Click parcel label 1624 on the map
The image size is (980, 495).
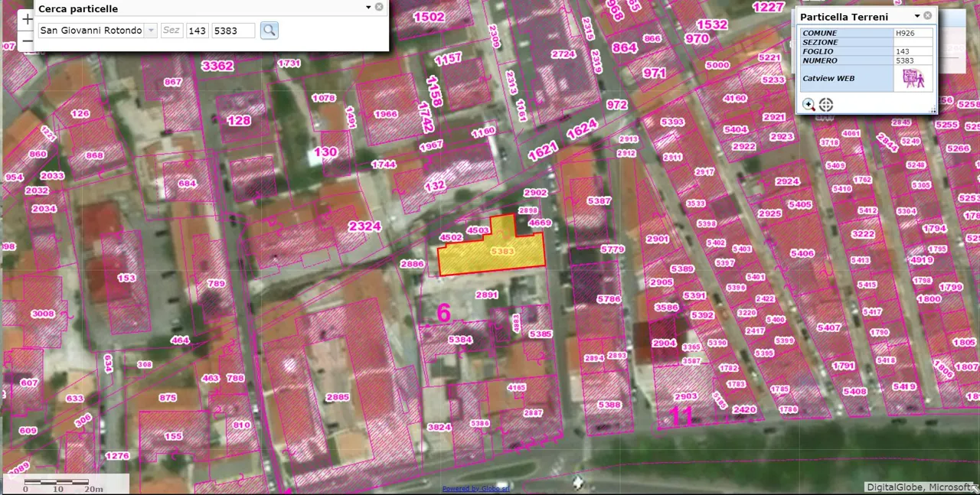point(582,131)
